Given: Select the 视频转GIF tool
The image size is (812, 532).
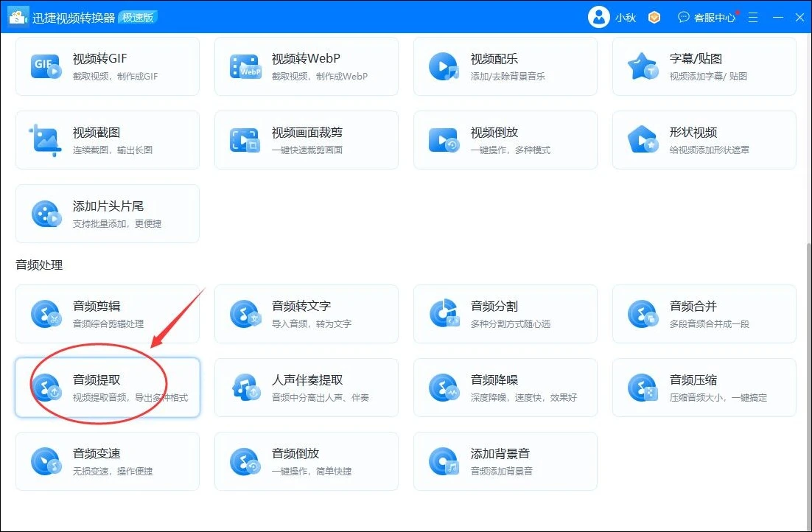Looking at the screenshot, I should coord(107,66).
